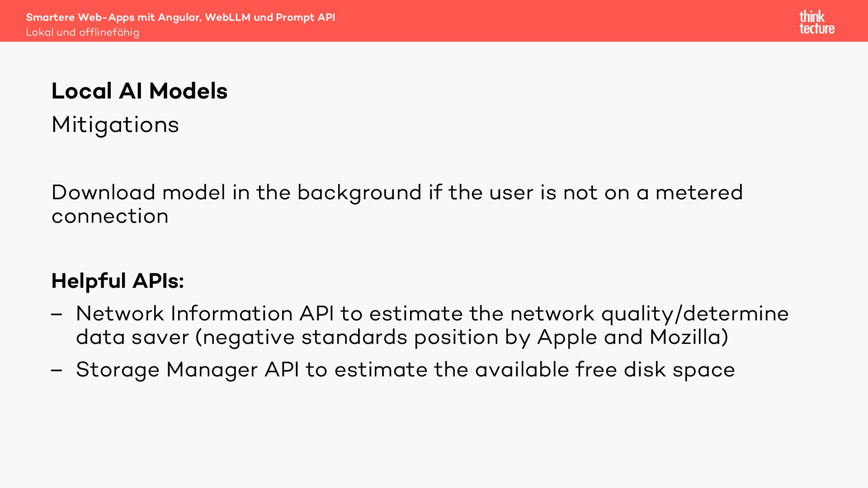This screenshot has height=488, width=868.
Task: Select the 'Local AI Models' slide title
Action: (139, 91)
